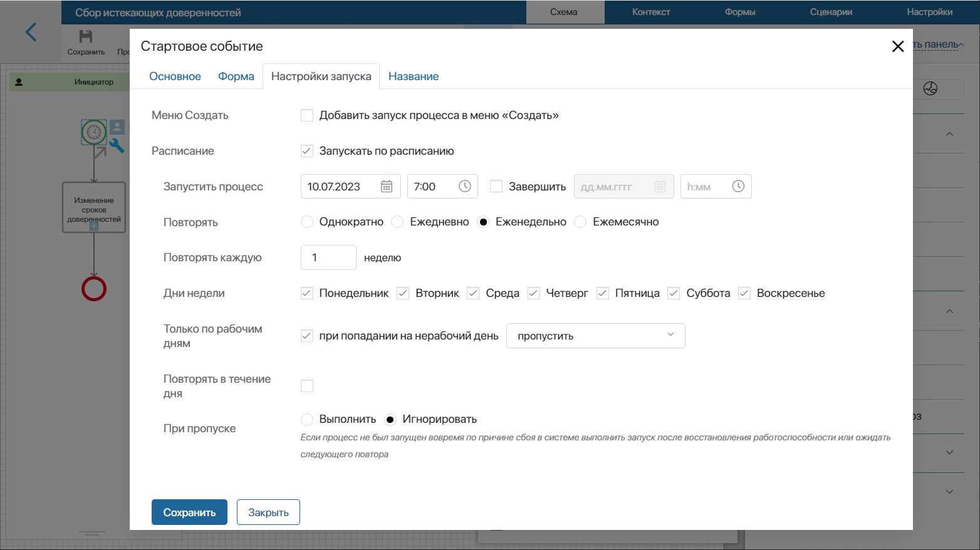Open the calendar icon in the дд.мм.гггг end-date field
The height and width of the screenshot is (550, 980).
660,186
